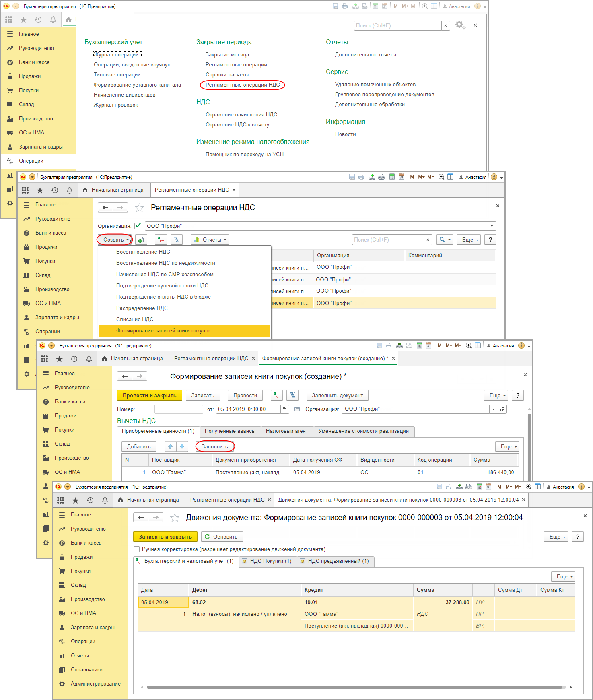Switch to Полученные авансы tab
The height and width of the screenshot is (700, 593).
click(x=230, y=431)
